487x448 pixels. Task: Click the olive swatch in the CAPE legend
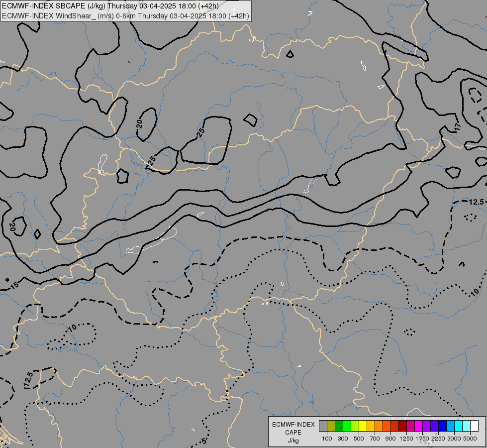click(331, 426)
